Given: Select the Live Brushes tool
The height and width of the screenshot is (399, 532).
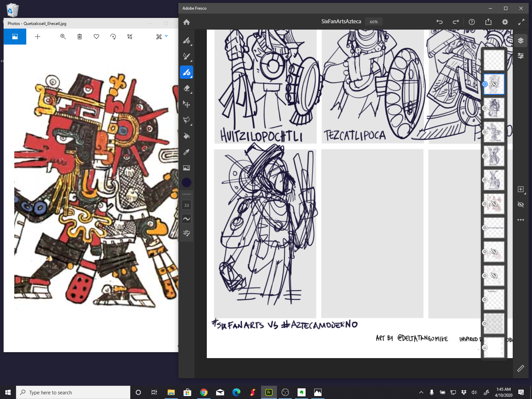Looking at the screenshot, I should [187, 56].
